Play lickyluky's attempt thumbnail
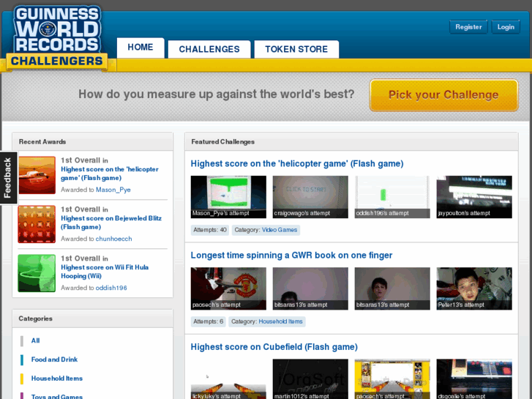 [228, 379]
